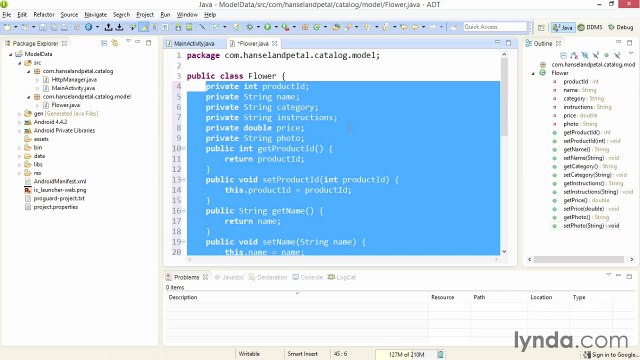Viewport: 640px width, 360px height.
Task: Select HttpManager.java in Package Explorer
Action: (x=74, y=80)
